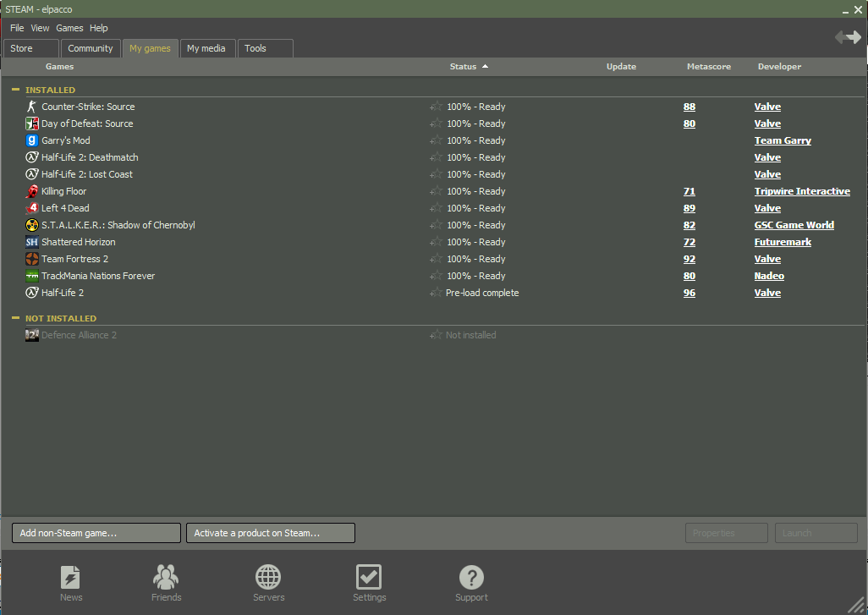Sort by the Developer column header
This screenshot has width=868, height=615.
click(x=779, y=67)
